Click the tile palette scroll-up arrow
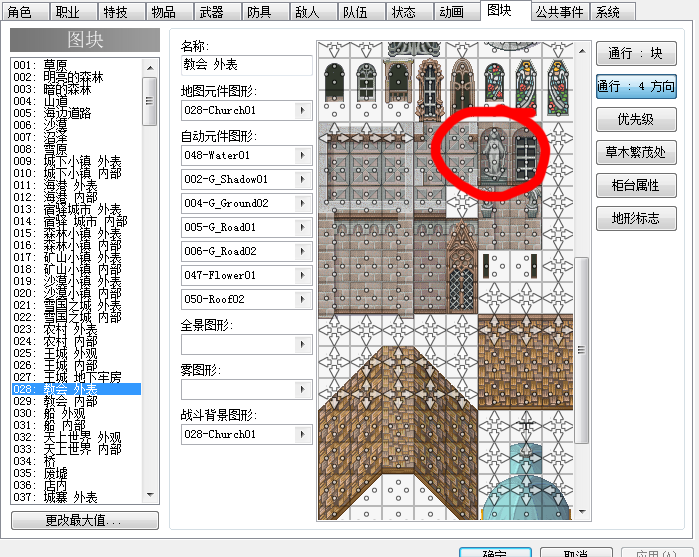This screenshot has width=699, height=557. pyautogui.click(x=582, y=51)
